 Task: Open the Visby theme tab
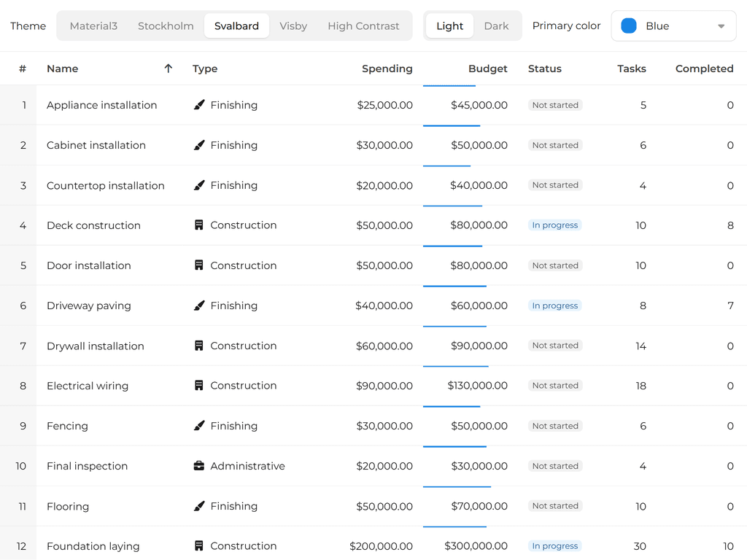293,26
